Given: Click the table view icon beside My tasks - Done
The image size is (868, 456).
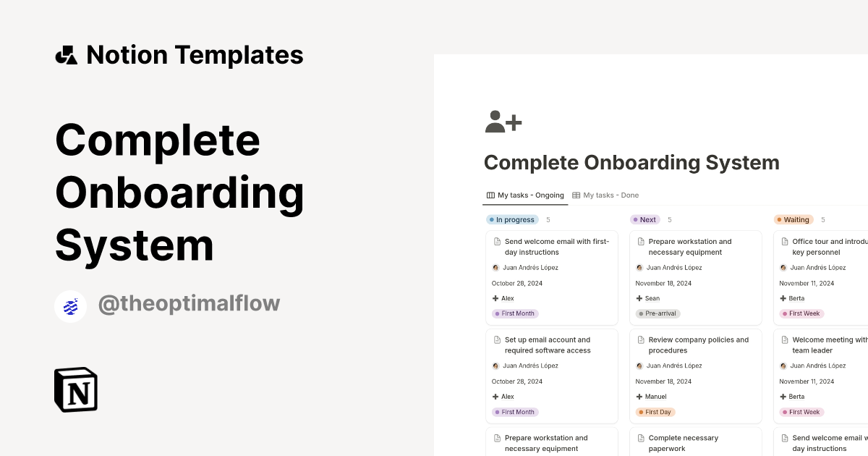Looking at the screenshot, I should [x=576, y=195].
